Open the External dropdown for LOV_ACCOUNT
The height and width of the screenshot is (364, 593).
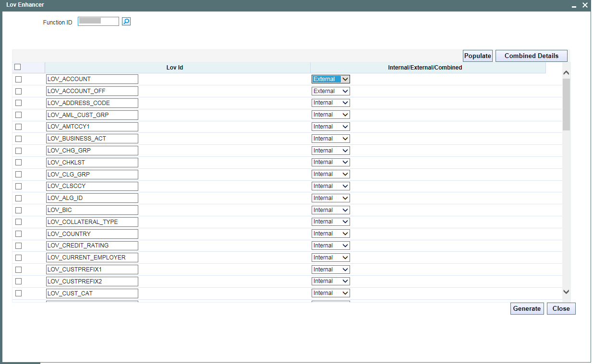coord(331,79)
